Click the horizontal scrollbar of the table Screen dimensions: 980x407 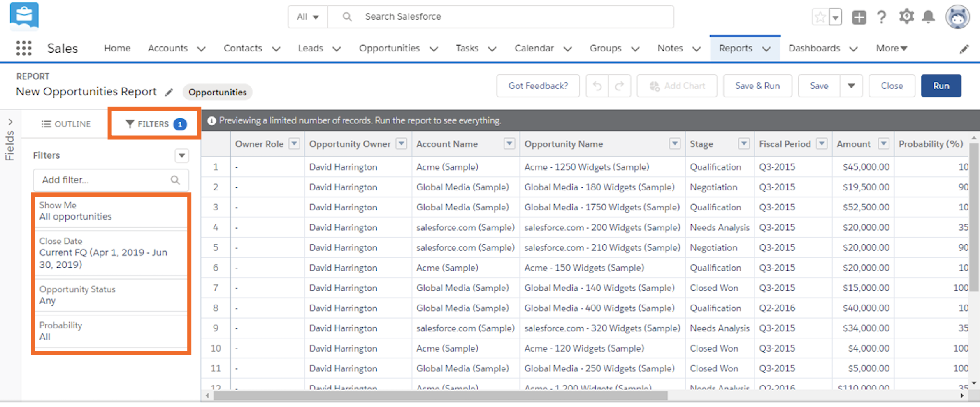440,395
